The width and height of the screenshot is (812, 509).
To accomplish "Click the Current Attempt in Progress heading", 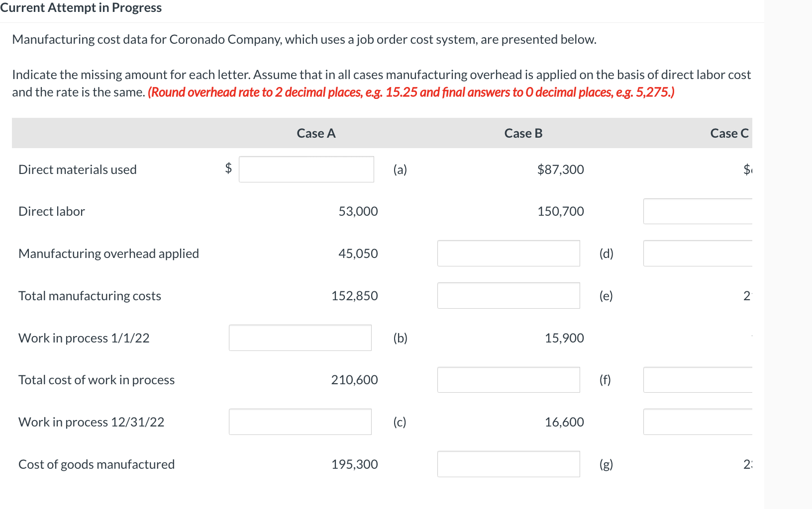I will coord(81,7).
